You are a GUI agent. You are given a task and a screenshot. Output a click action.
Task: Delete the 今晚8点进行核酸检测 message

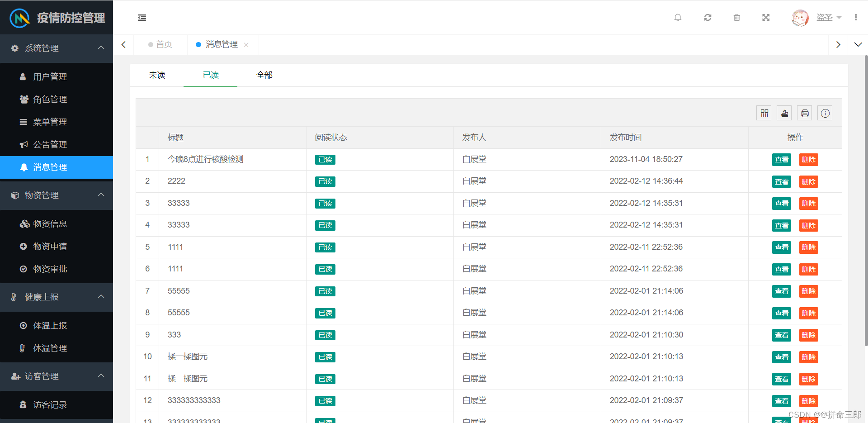point(809,160)
